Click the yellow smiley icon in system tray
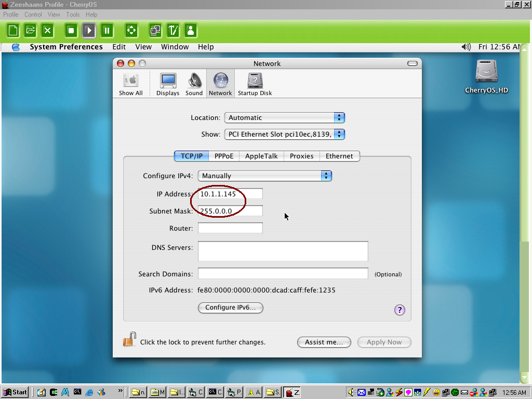532x399 pixels. pyautogui.click(x=436, y=393)
